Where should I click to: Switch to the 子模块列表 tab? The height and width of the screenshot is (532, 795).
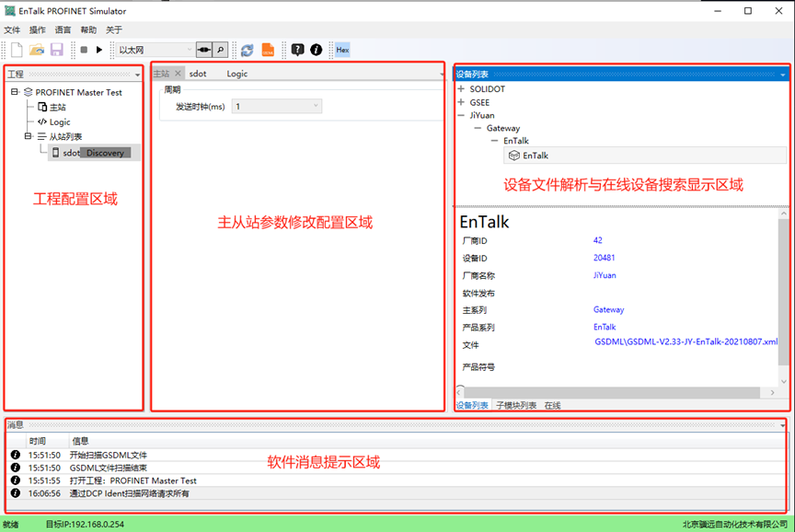516,405
